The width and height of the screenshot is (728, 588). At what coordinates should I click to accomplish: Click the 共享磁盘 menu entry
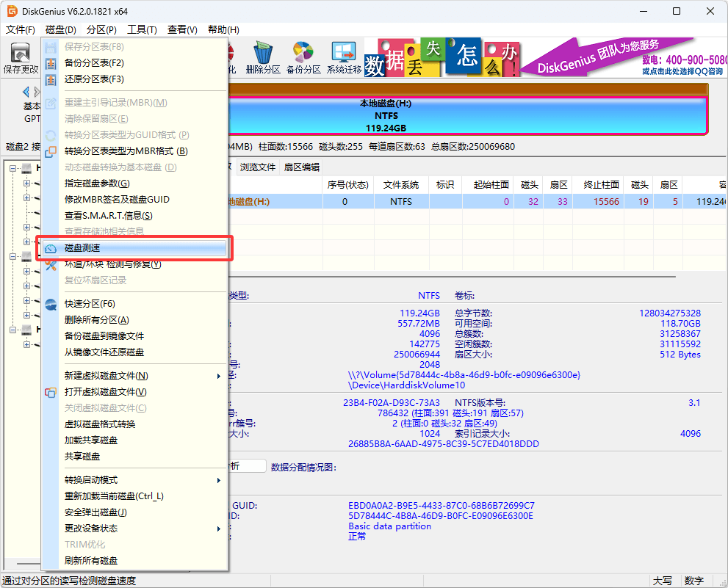click(x=134, y=457)
